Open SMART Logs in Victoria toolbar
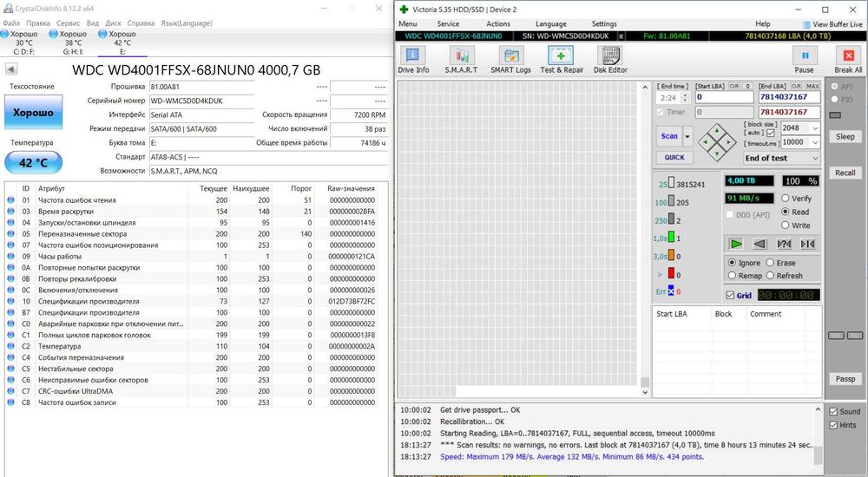This screenshot has height=477, width=868. coord(510,60)
